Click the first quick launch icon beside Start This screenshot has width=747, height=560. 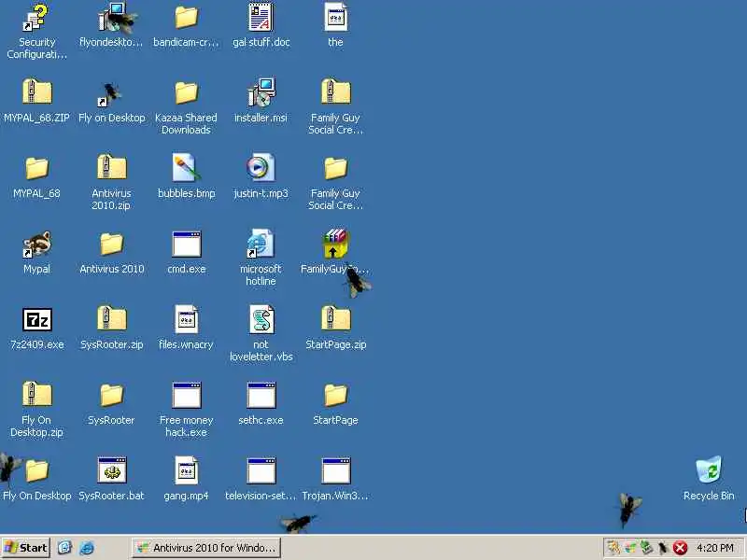[x=64, y=548]
